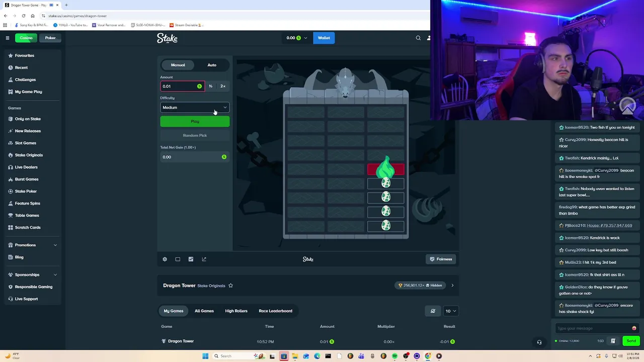Viewport: 644px width, 362px height.
Task: Pop out the game window icon
Action: coord(204,259)
